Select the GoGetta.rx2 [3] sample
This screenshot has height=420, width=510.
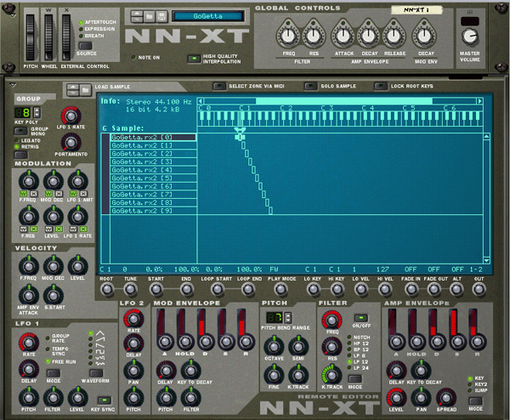click(x=154, y=162)
